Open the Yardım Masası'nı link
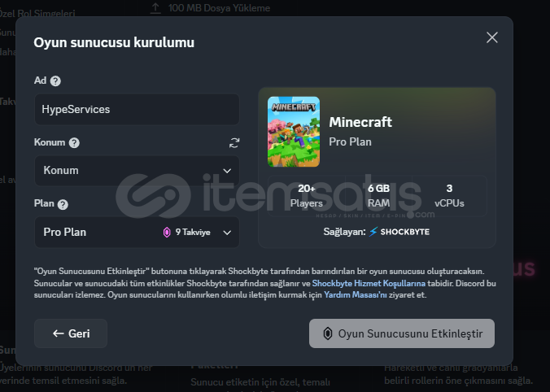This screenshot has height=392, width=550. [x=356, y=295]
